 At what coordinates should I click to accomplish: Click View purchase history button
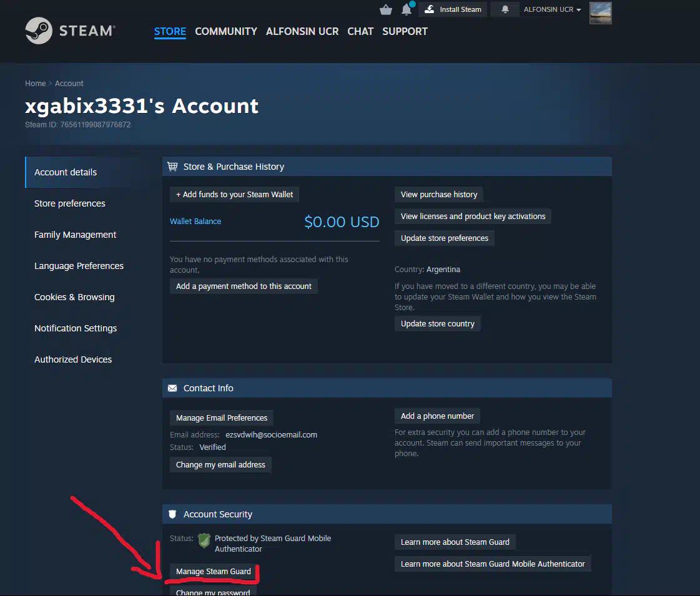439,194
